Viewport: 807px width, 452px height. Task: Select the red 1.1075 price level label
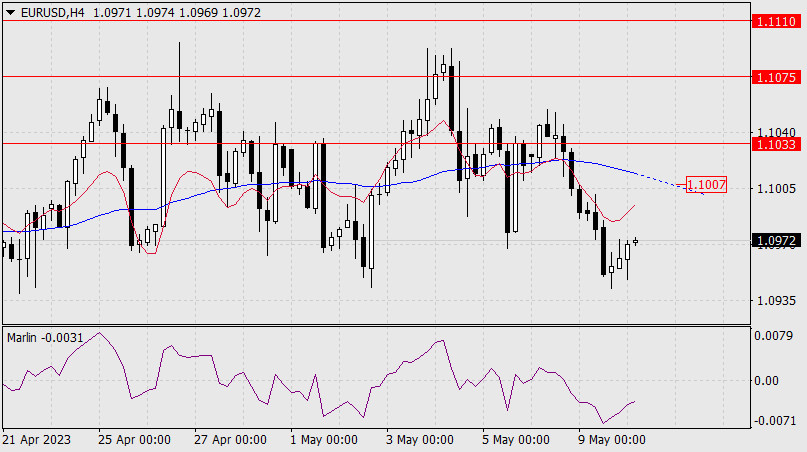click(x=776, y=76)
